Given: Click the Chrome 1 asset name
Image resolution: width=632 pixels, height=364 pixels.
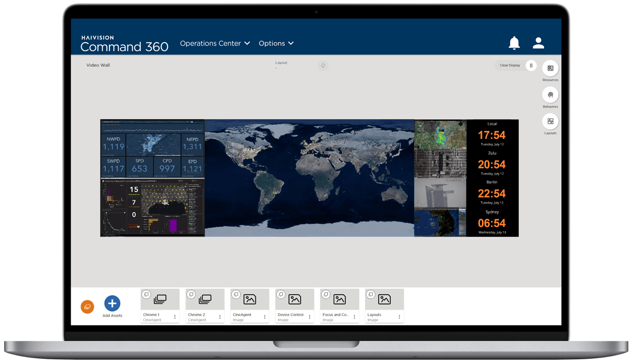Looking at the screenshot, I should coord(151,315).
